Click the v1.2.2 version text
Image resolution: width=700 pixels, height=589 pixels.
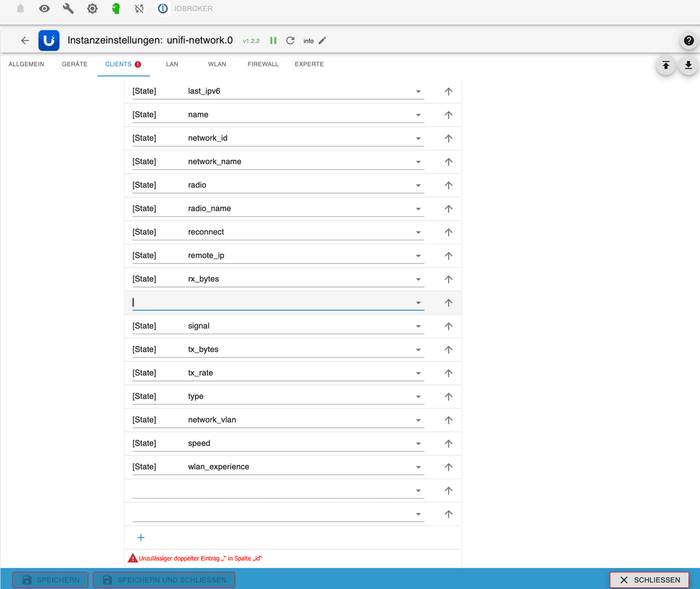(251, 41)
